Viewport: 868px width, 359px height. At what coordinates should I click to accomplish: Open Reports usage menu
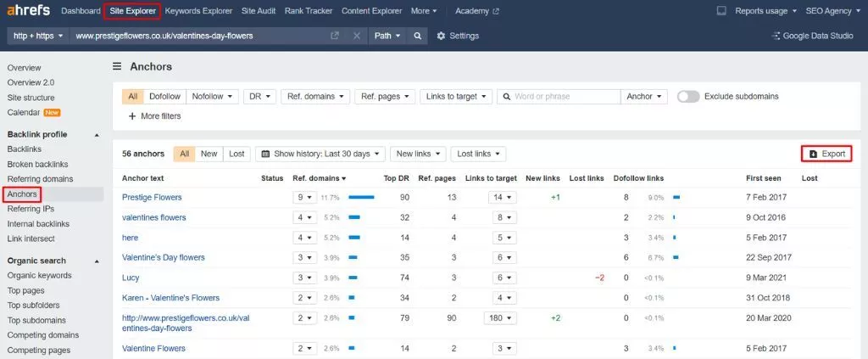tap(765, 10)
